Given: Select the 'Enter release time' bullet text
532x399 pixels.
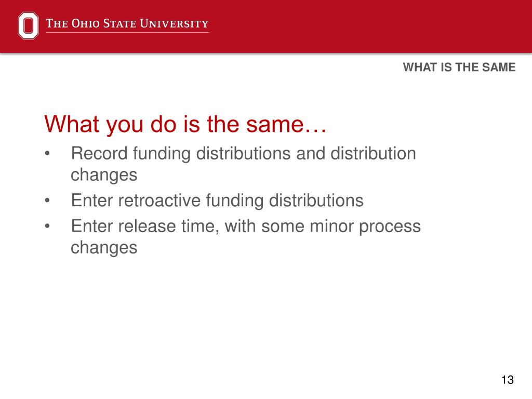Looking at the screenshot, I should (x=246, y=236).
